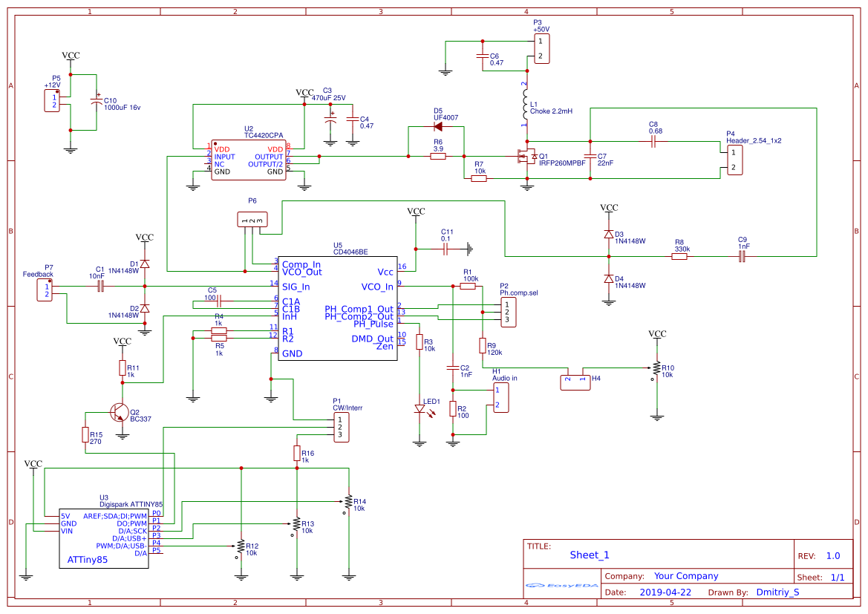
Task: Click the Q2 BC337 transistor symbol
Action: (119, 413)
